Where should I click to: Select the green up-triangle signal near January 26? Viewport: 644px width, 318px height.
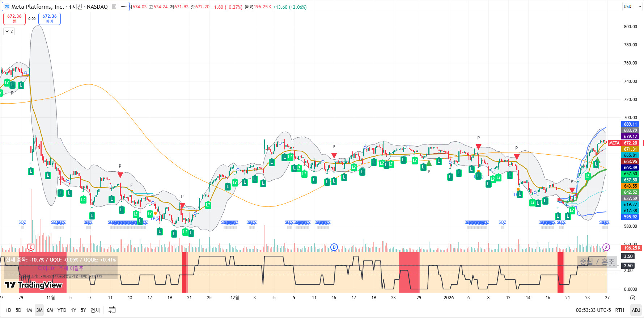click(x=597, y=160)
